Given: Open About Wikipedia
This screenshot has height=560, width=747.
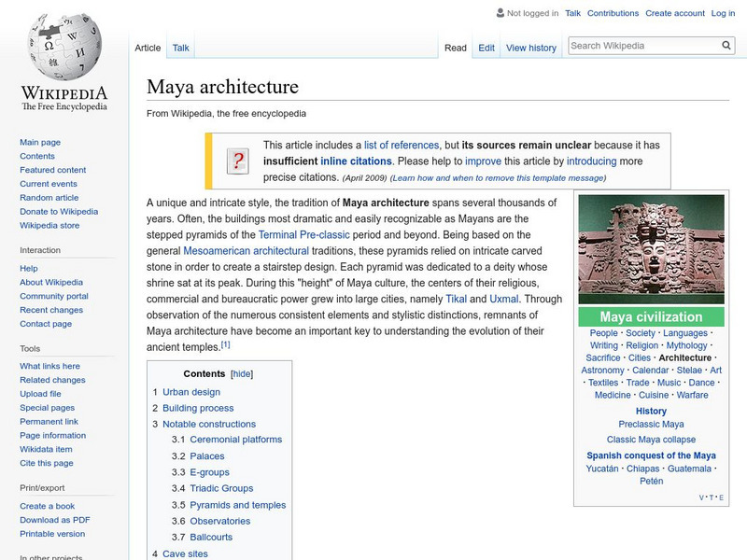Looking at the screenshot, I should click(x=51, y=282).
